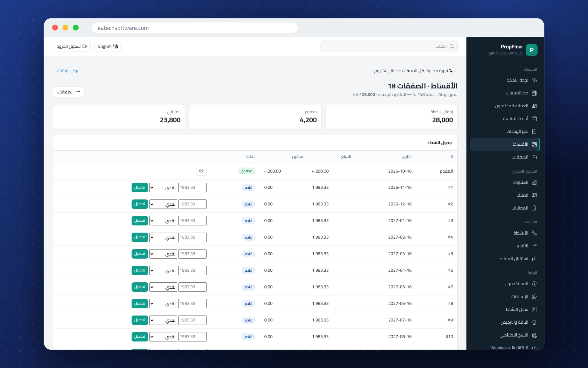
Task: Click the activity log list icon
Action: coord(534,310)
